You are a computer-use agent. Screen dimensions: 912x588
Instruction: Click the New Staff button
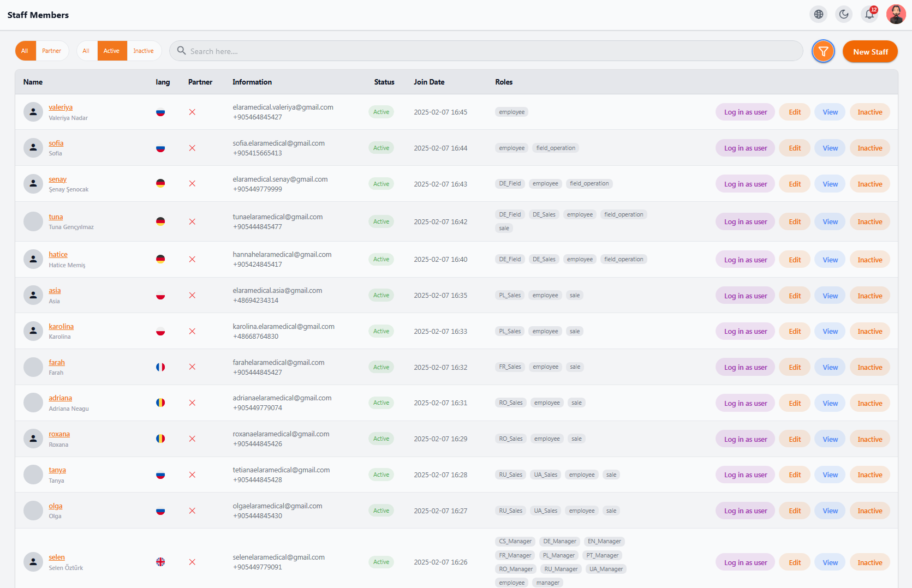point(870,51)
